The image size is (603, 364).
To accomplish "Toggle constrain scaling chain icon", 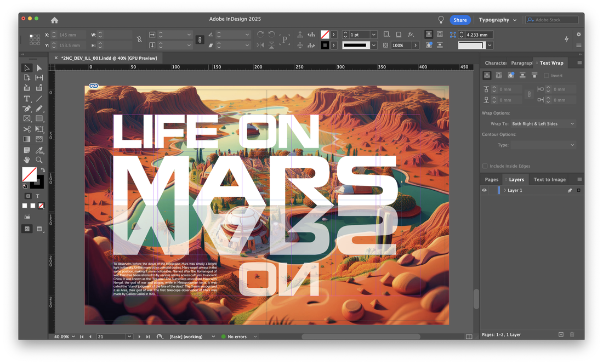I will click(200, 39).
